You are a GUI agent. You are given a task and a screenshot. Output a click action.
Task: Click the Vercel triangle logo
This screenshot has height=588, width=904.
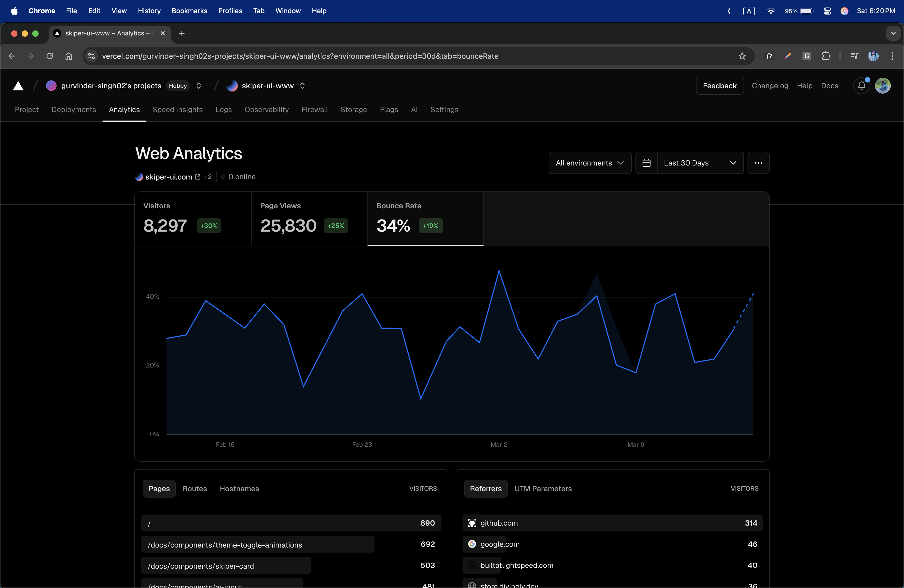pos(18,86)
